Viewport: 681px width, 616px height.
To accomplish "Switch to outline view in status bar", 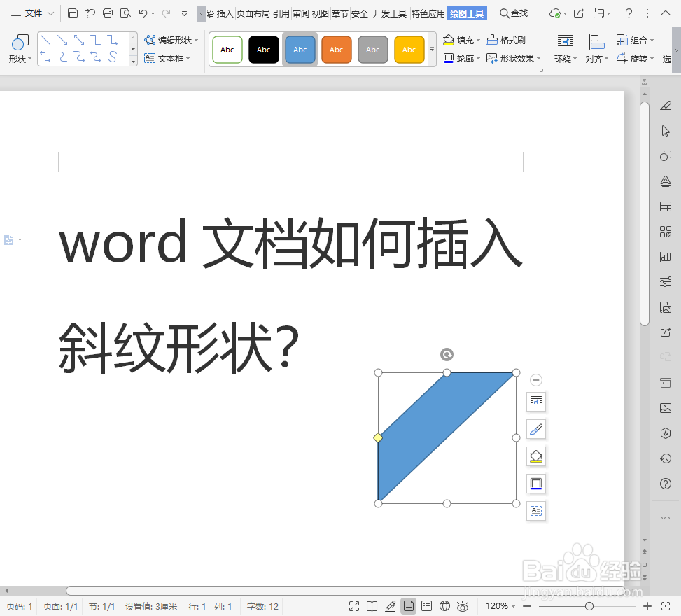I will coord(426,606).
